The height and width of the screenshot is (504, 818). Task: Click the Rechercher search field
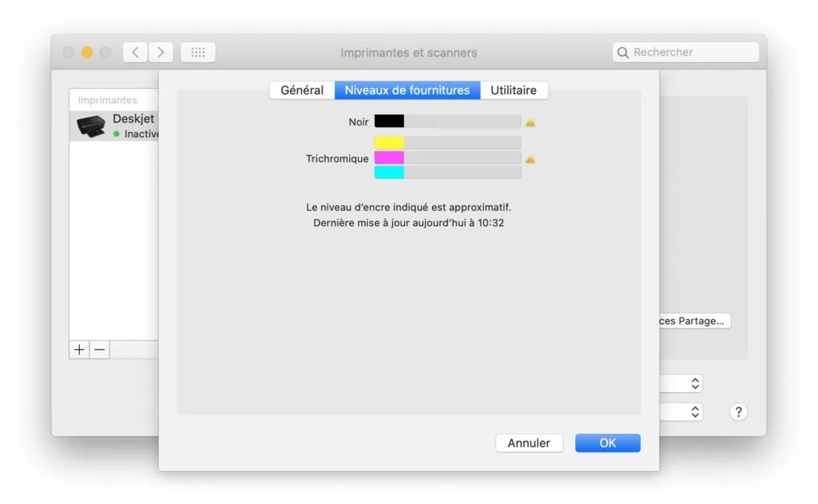[x=685, y=52]
